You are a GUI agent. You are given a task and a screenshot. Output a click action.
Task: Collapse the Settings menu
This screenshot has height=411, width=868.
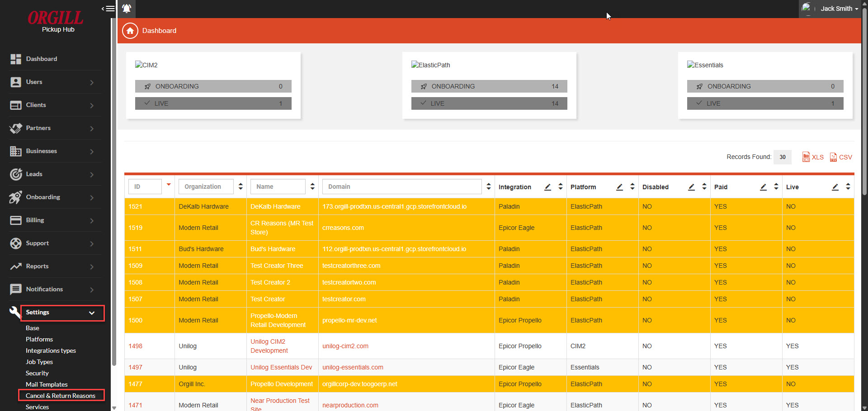coord(92,313)
